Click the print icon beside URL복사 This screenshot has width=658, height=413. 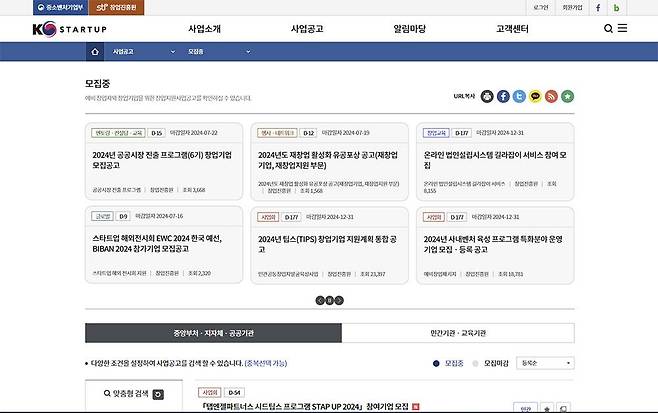point(487,97)
